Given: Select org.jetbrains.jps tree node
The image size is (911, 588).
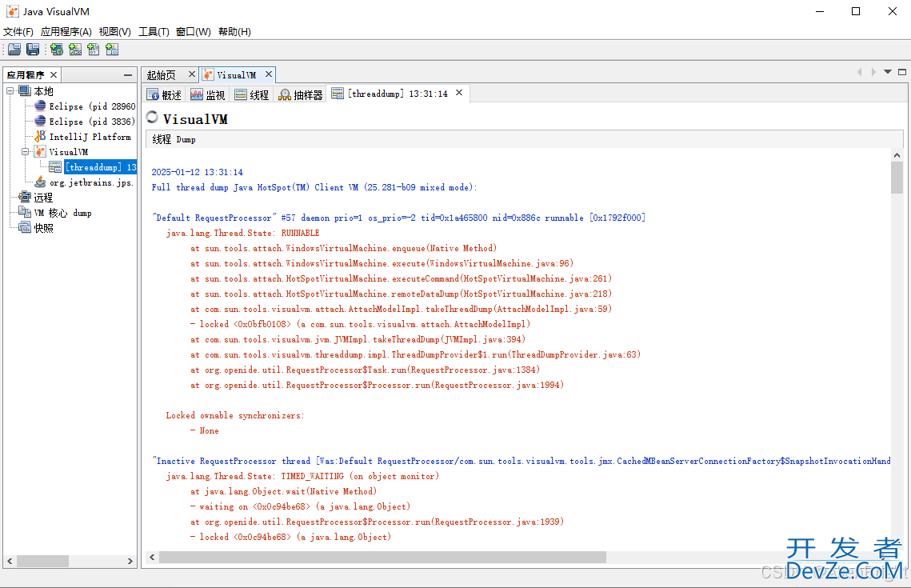Looking at the screenshot, I should 91,182.
